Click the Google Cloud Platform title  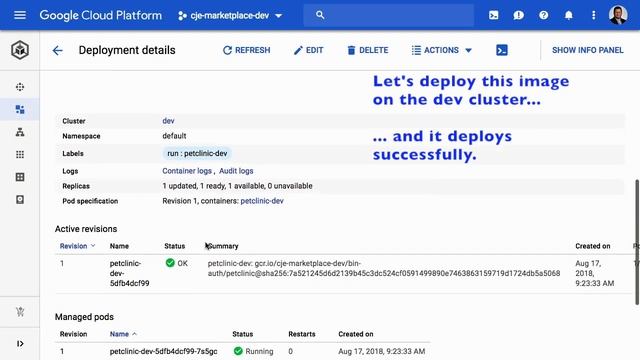pyautogui.click(x=100, y=16)
